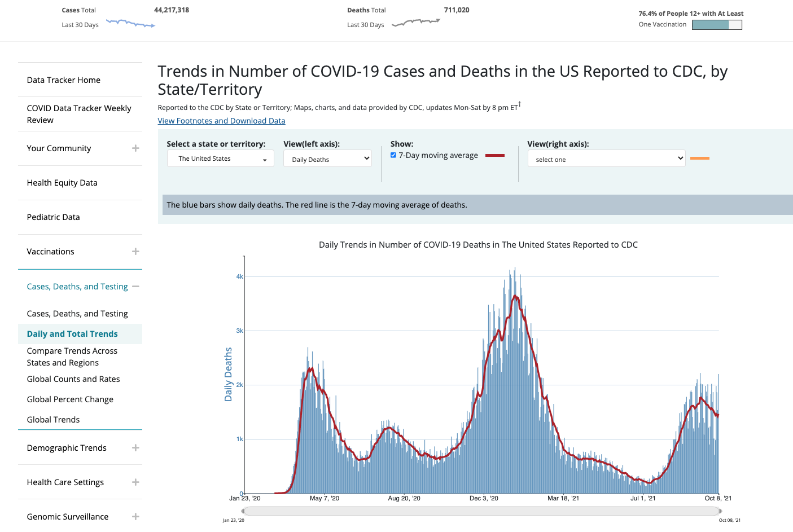Open View Footnotes and Download Data

pos(221,120)
